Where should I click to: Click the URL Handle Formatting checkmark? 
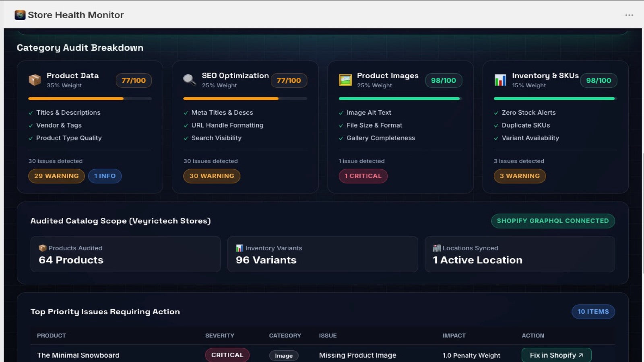click(x=186, y=125)
